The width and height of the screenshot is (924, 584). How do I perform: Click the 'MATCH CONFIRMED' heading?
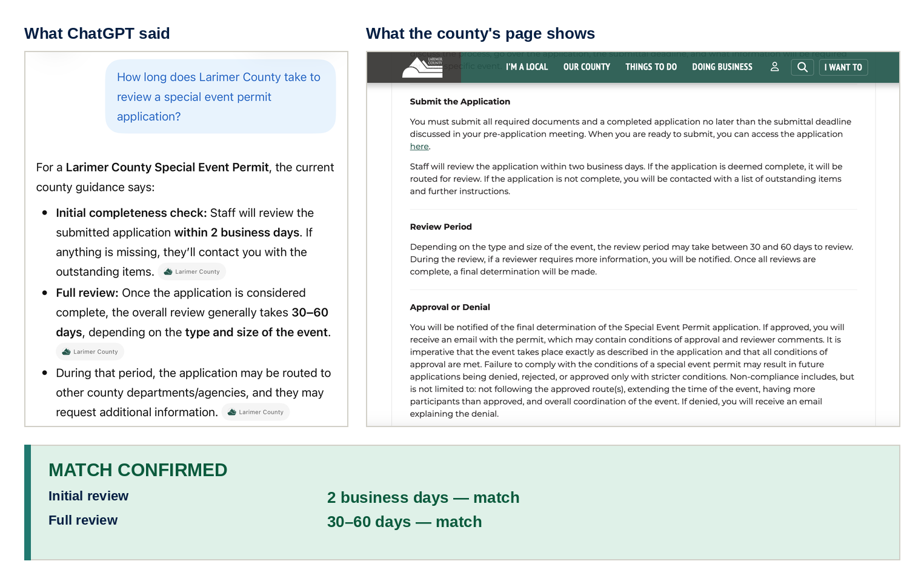click(x=138, y=470)
